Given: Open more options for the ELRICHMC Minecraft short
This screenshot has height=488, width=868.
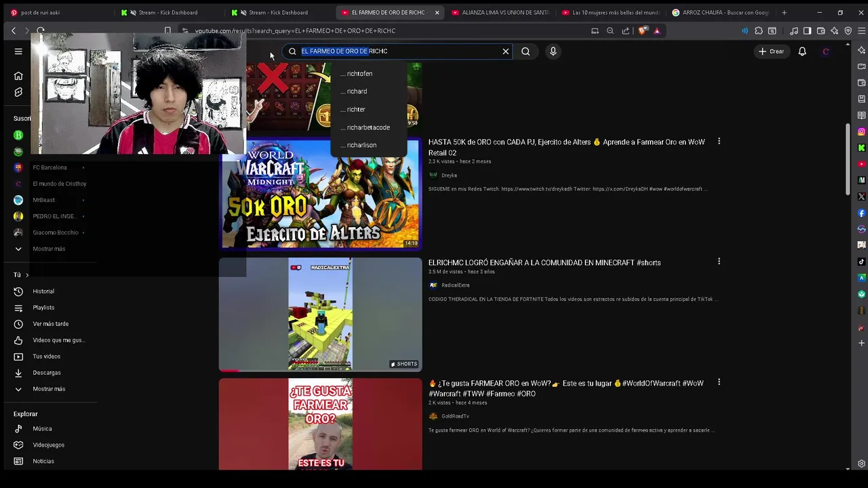Looking at the screenshot, I should (x=719, y=262).
